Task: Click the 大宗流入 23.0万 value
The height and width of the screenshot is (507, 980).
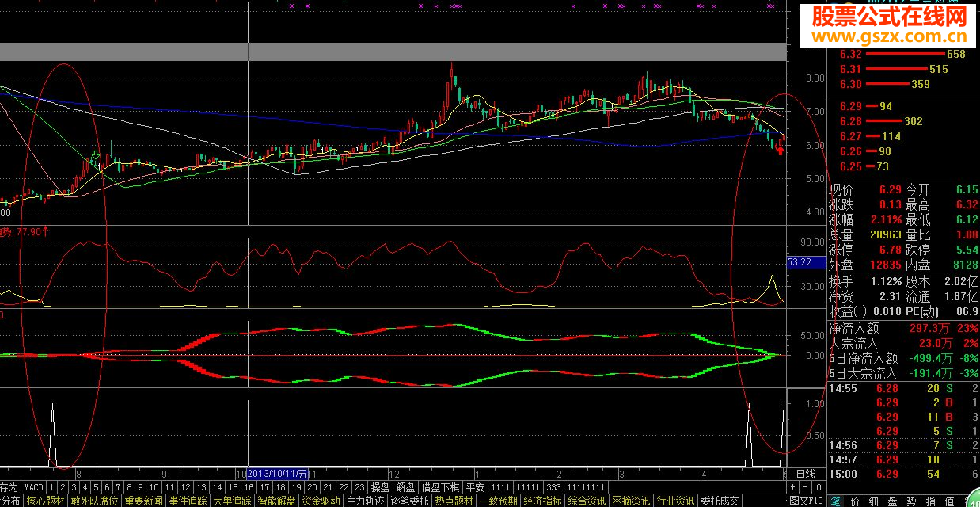Action: 935,343
